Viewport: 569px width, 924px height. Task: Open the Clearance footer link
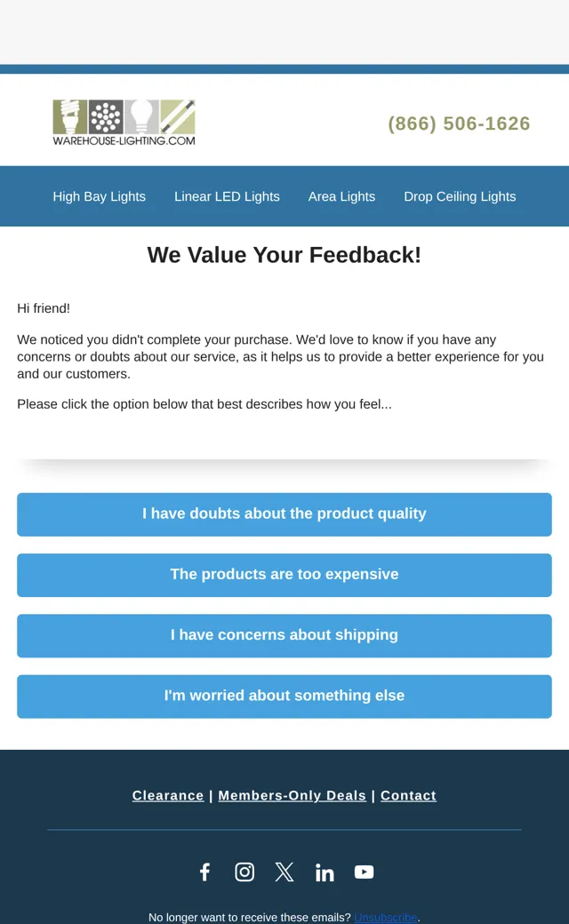click(168, 795)
